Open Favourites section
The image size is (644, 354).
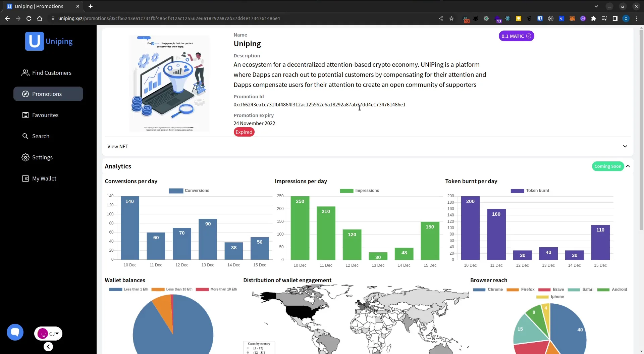[48, 115]
